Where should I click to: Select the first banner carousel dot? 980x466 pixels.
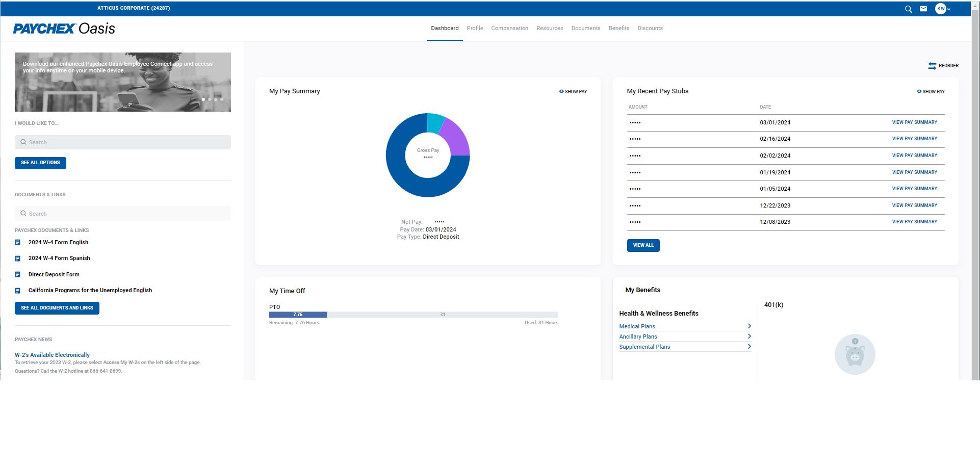[x=203, y=99]
